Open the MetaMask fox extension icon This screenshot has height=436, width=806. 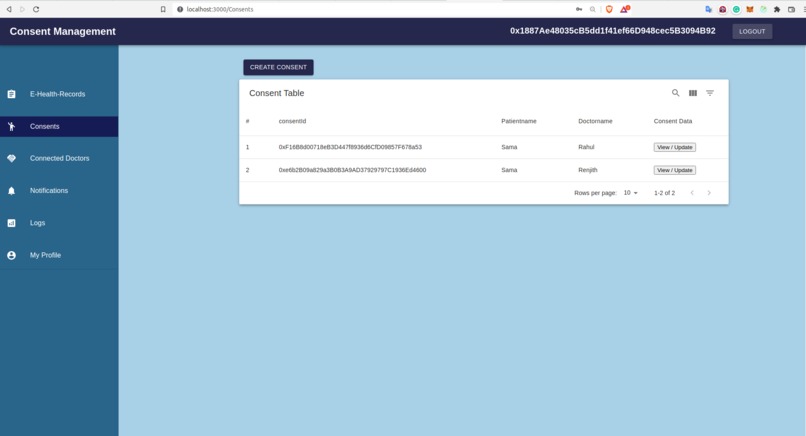(x=750, y=9)
